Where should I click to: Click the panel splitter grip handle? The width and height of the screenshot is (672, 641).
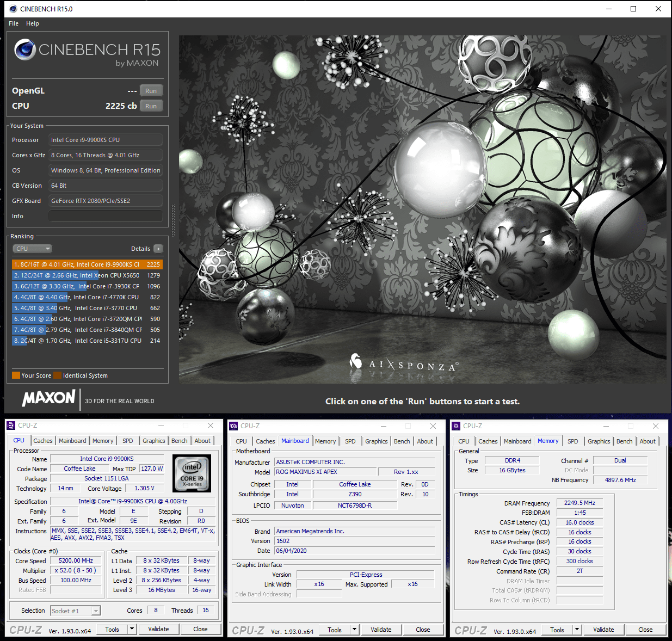[x=173, y=220]
